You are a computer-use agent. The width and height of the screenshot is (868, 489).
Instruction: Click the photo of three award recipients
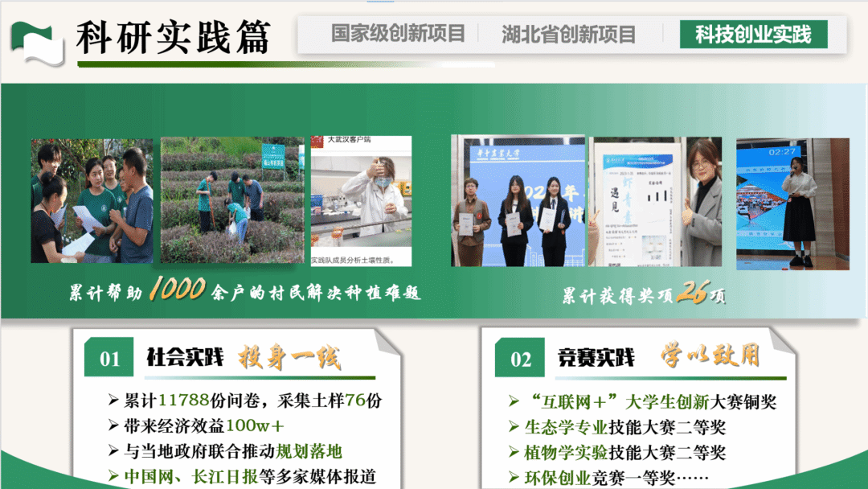point(517,201)
